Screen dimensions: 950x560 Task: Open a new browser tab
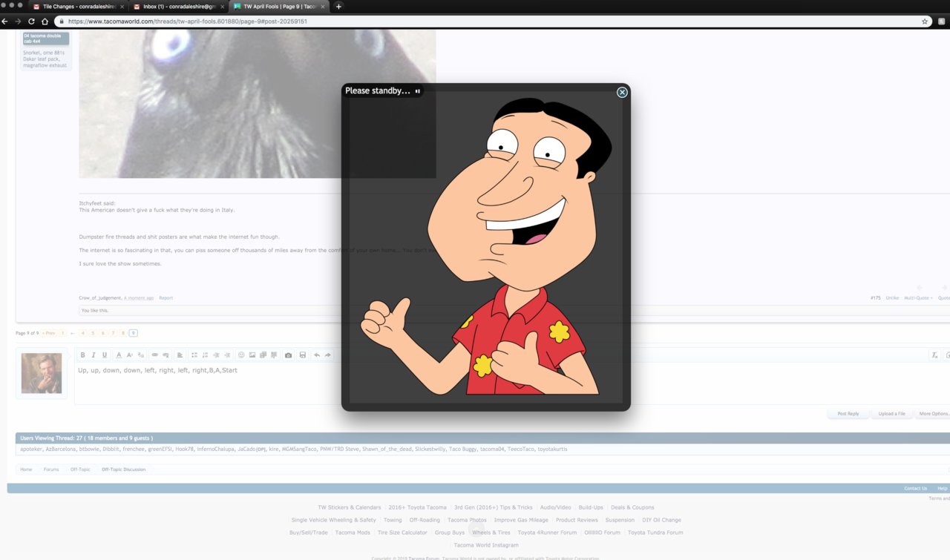click(338, 6)
